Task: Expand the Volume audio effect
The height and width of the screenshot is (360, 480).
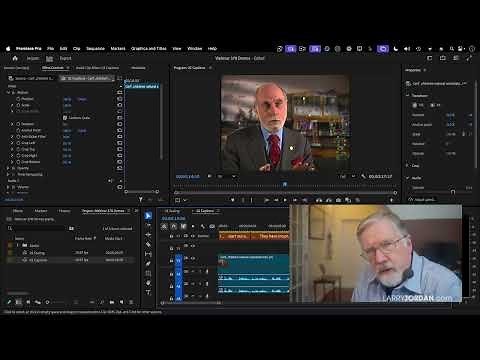Action: 8,187
